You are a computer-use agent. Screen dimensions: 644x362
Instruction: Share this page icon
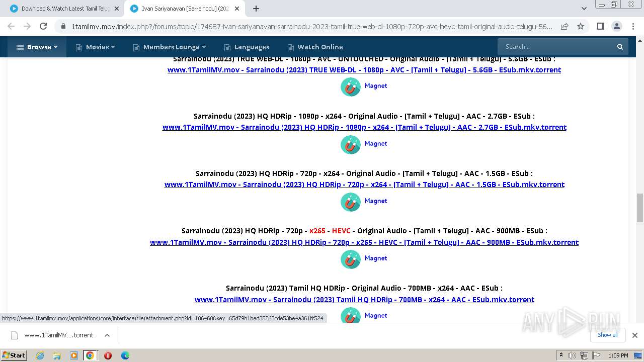coord(565,26)
